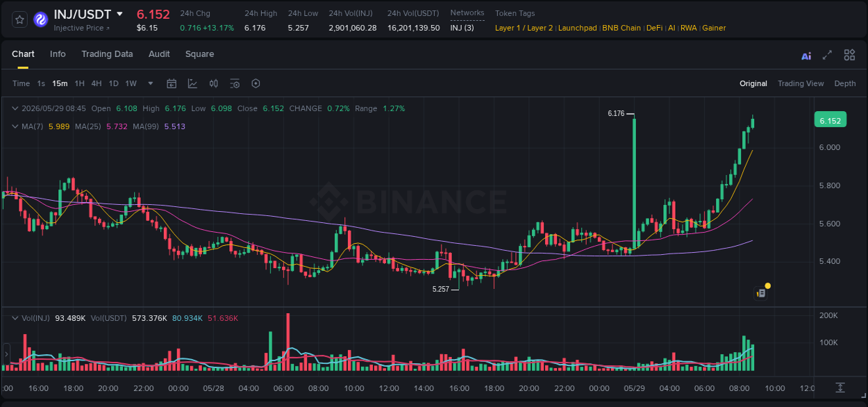Screen dimensions: 868x407
Task: Open the news notes icon with yellow dot
Action: pyautogui.click(x=762, y=292)
